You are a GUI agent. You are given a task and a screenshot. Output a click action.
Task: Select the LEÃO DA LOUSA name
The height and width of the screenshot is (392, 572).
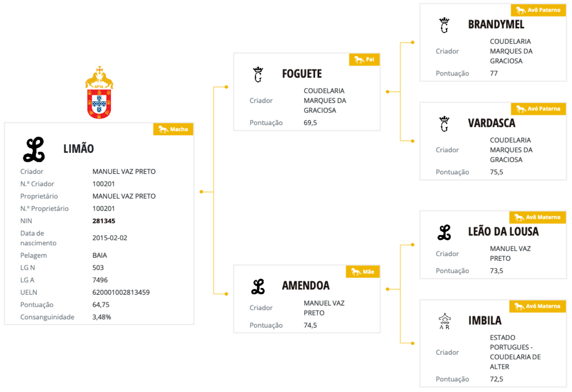(503, 232)
